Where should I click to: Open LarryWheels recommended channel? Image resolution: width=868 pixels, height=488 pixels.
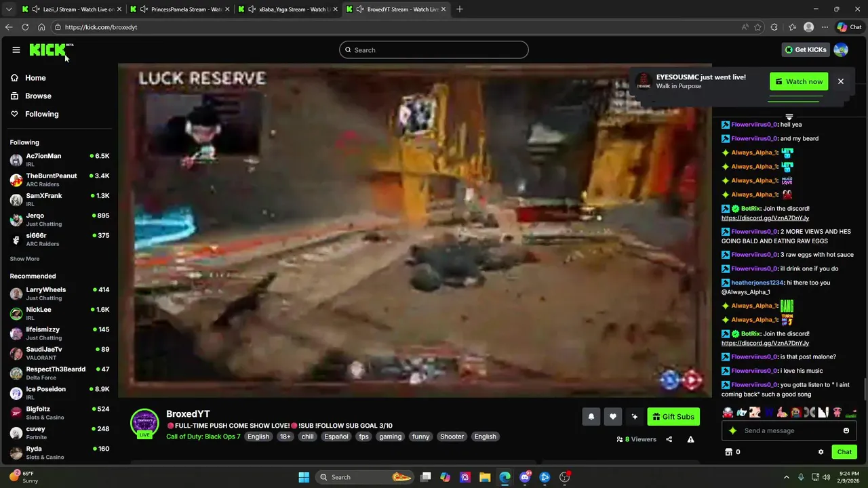[x=60, y=293]
